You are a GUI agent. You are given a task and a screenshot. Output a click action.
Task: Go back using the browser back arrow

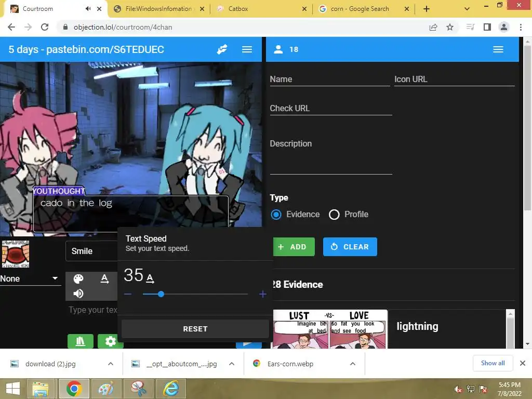tap(11, 27)
